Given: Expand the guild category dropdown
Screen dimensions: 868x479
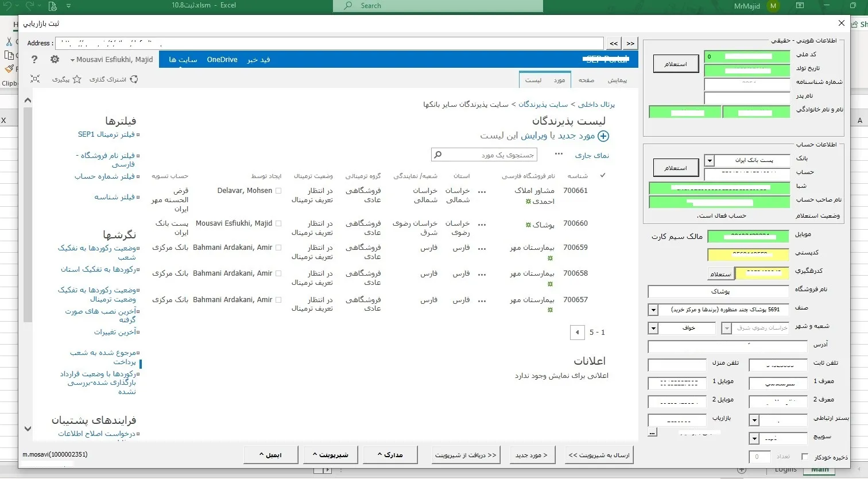Looking at the screenshot, I should tap(653, 310).
